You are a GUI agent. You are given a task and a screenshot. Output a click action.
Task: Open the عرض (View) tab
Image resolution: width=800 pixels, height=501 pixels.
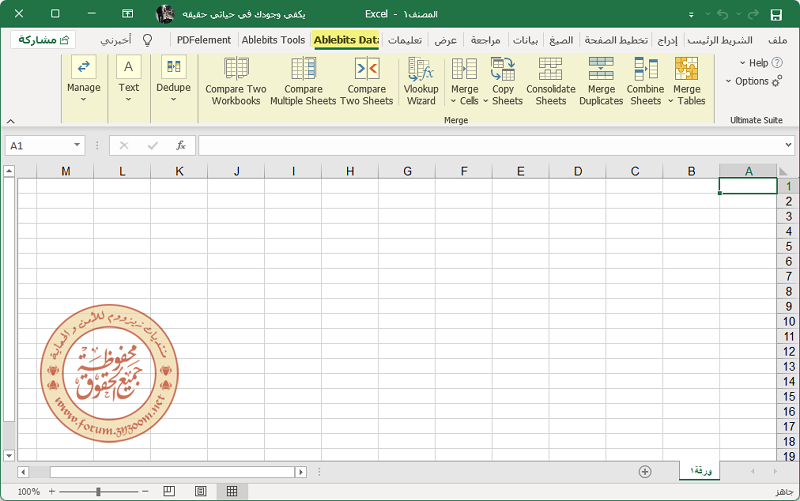coord(445,40)
